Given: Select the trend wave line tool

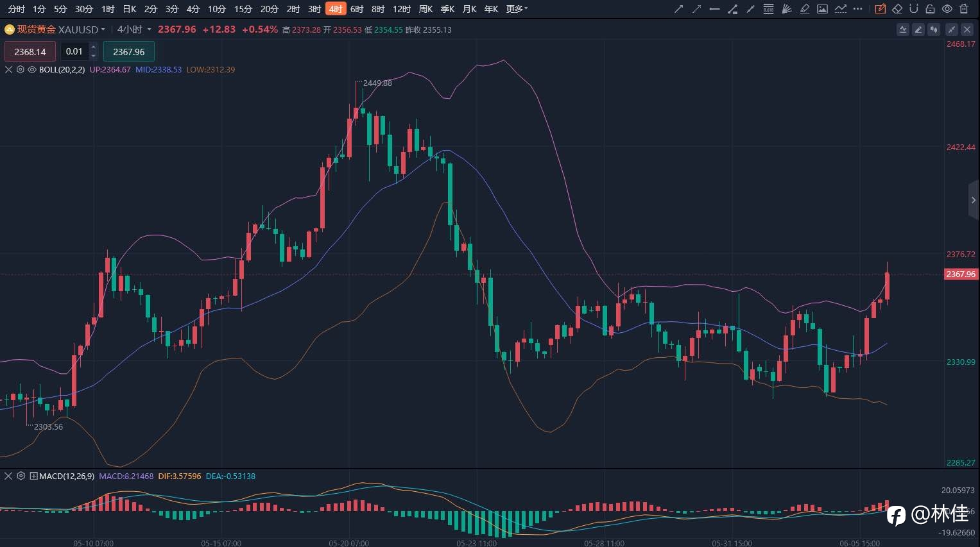Looking at the screenshot, I should click(x=840, y=9).
